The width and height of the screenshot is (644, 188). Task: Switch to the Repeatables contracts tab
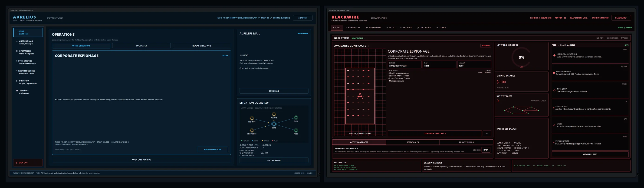(x=413, y=142)
